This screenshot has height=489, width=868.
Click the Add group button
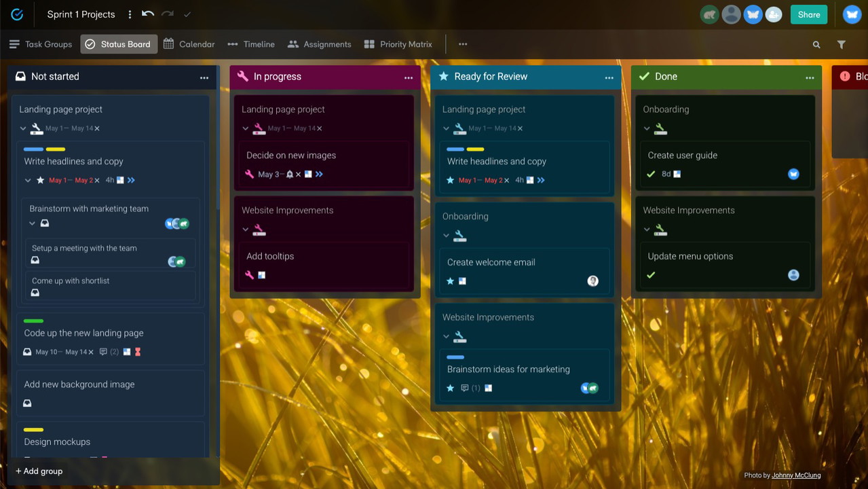[39, 471]
